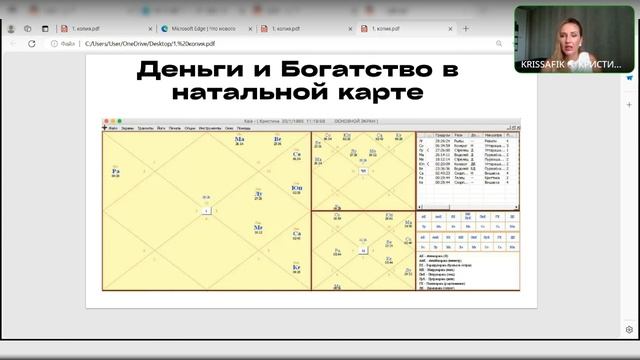Open the 'Помощь' menu in the chart program
Screen dimensions: 640x360
pyautogui.click(x=244, y=128)
